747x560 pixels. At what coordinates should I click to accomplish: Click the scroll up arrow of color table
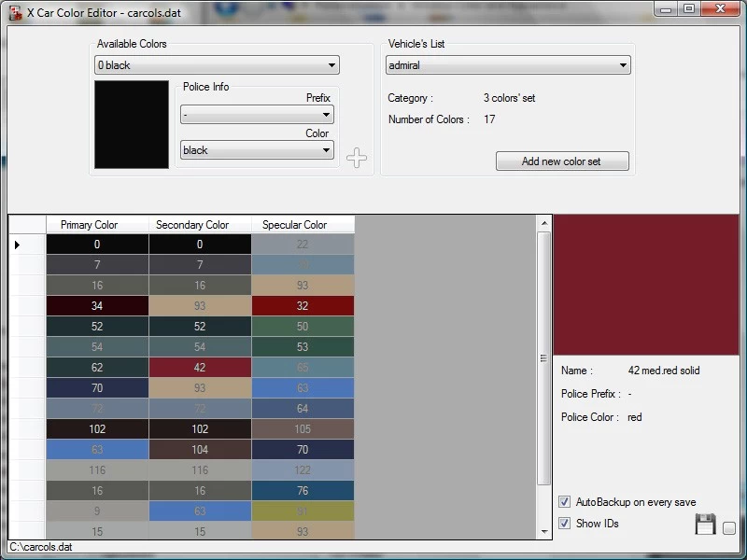(x=543, y=224)
